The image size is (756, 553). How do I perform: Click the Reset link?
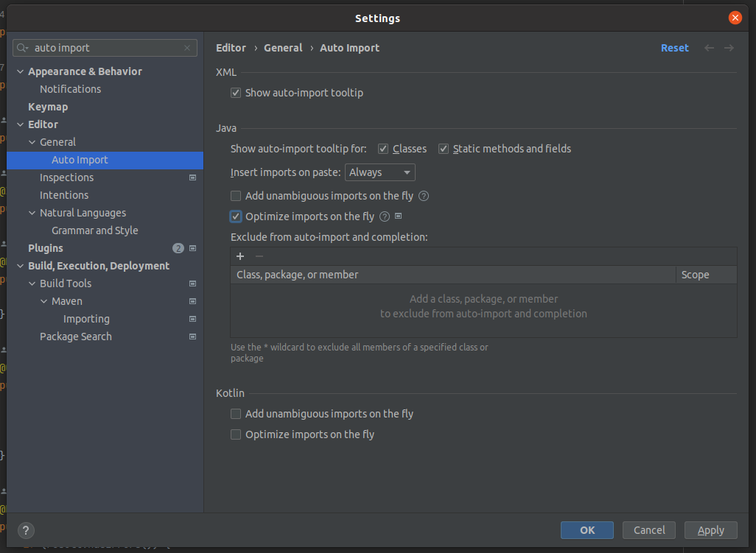pos(674,48)
